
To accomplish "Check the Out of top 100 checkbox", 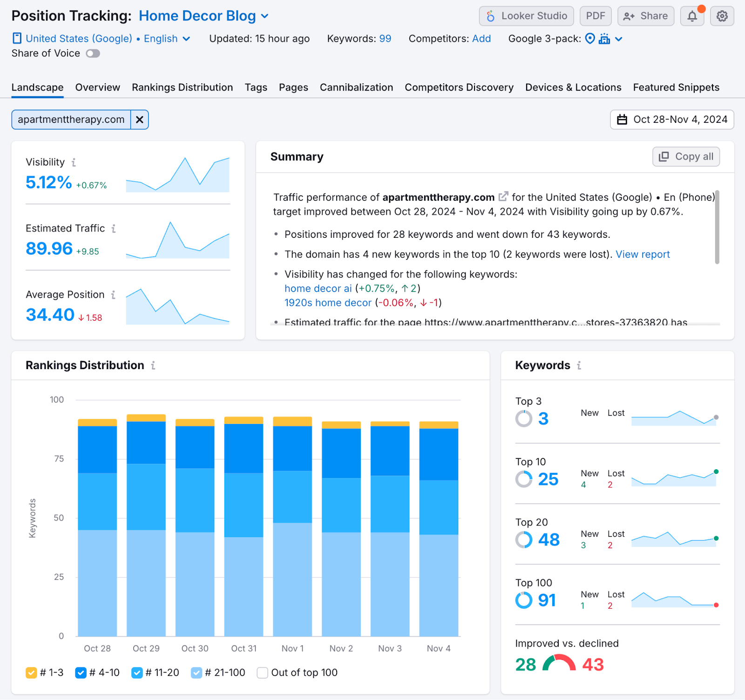I will [262, 673].
